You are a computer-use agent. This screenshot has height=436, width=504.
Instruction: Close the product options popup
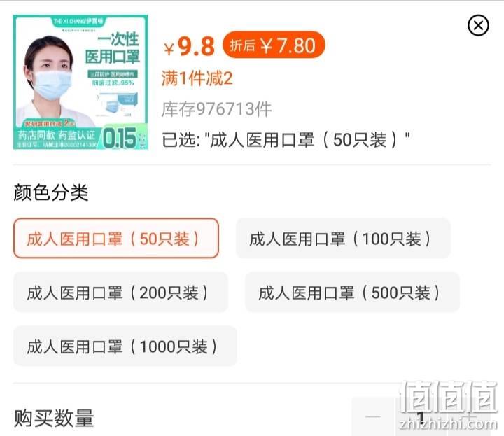point(478,25)
